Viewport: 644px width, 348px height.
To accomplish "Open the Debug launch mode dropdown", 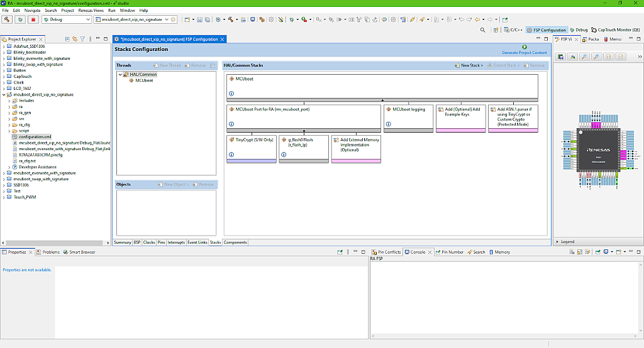I will point(88,19).
